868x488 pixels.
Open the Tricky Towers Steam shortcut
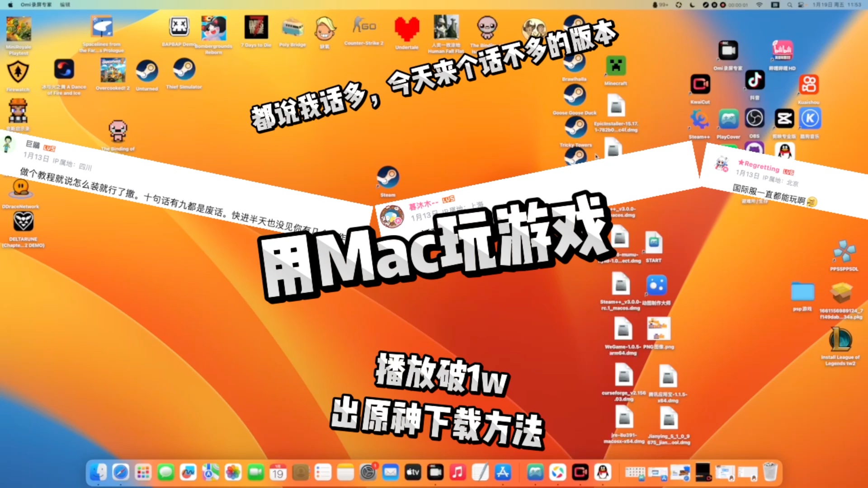click(x=576, y=128)
